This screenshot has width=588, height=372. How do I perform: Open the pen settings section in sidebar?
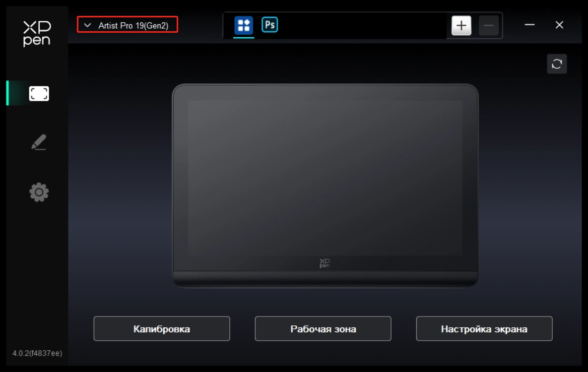tap(39, 142)
